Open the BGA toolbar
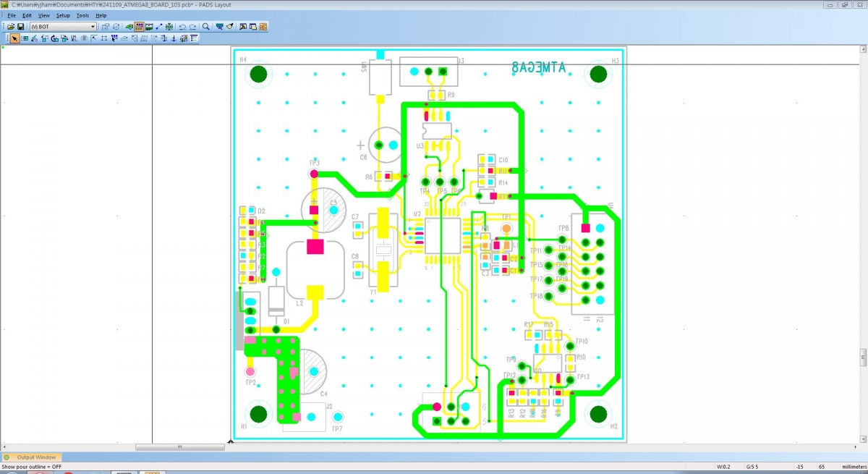 pyautogui.click(x=168, y=27)
